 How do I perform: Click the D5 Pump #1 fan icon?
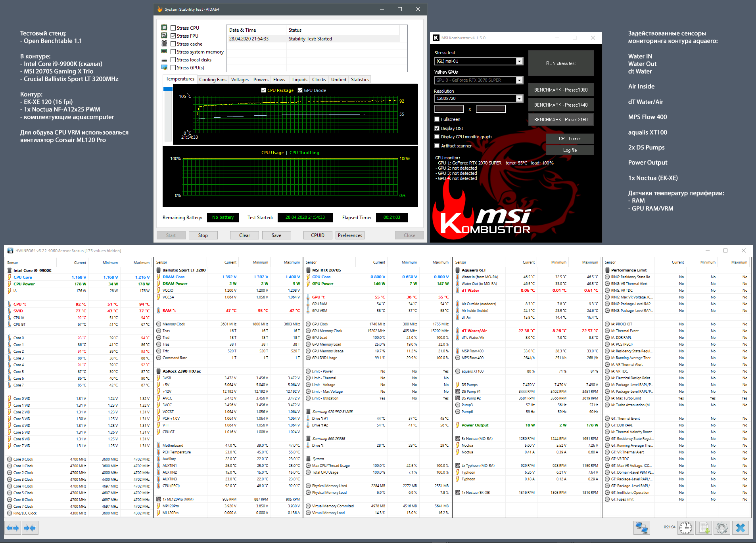click(458, 391)
